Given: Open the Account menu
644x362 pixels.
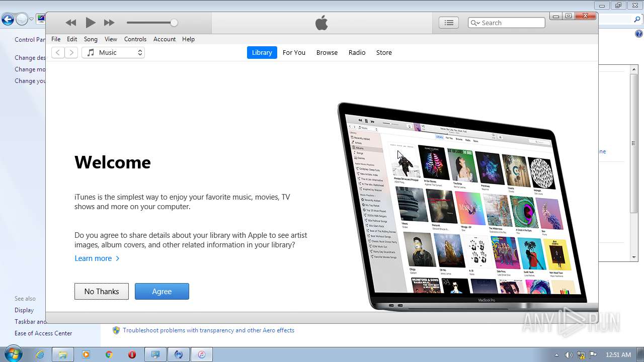Looking at the screenshot, I should click(165, 39).
